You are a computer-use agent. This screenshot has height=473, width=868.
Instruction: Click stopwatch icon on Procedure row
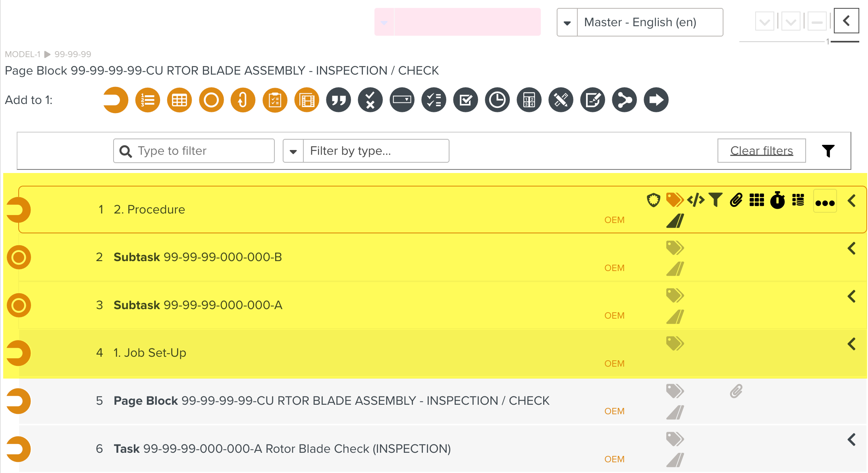pos(777,200)
